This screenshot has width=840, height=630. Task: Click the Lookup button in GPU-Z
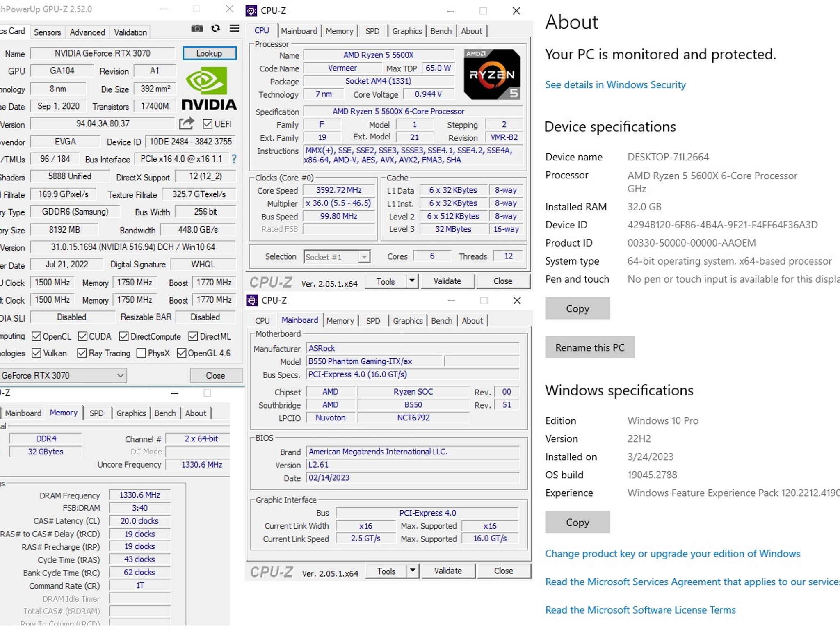click(210, 53)
